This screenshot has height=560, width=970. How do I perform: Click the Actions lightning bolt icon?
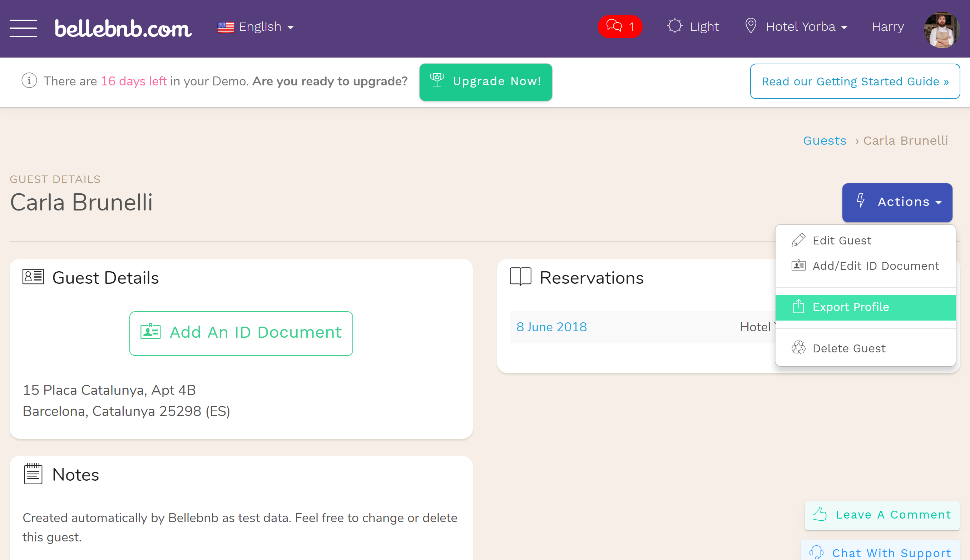tap(861, 202)
